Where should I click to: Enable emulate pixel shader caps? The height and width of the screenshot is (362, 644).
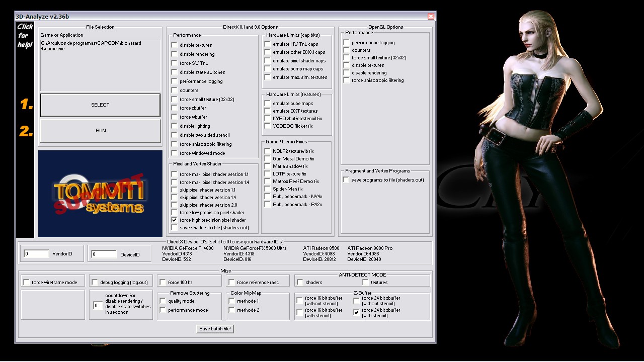[267, 61]
